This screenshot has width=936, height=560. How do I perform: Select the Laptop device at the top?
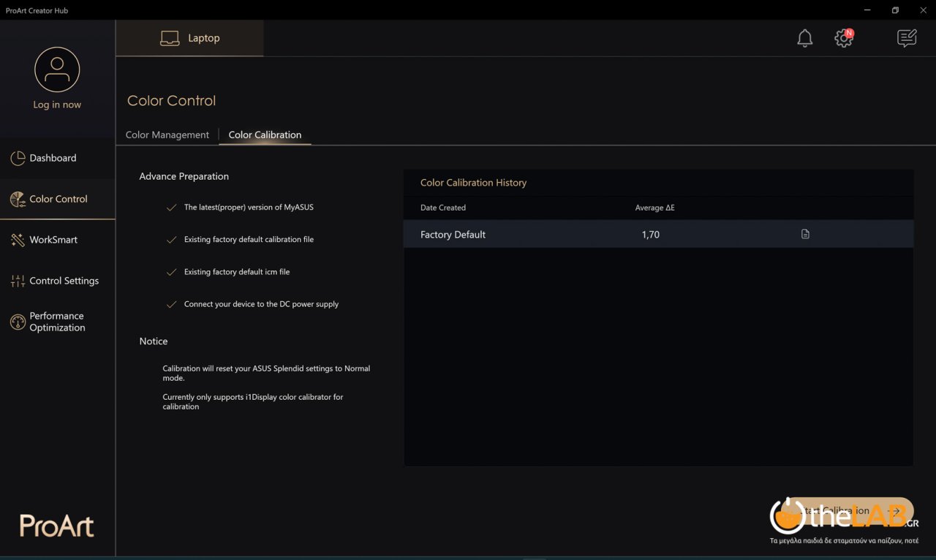(189, 38)
